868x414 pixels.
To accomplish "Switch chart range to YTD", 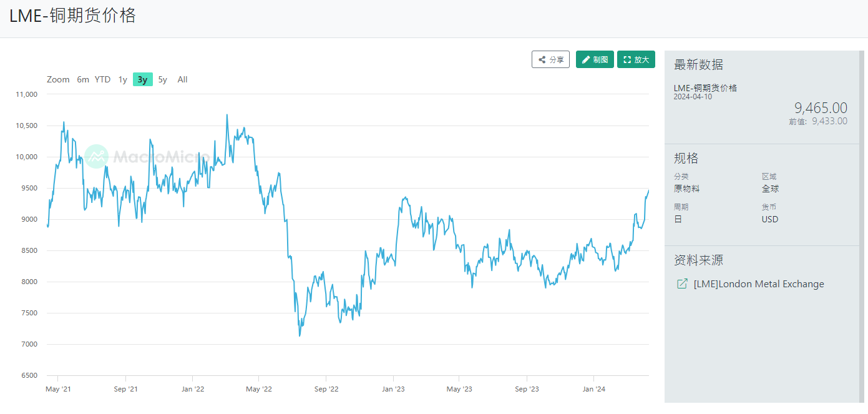I will [102, 79].
